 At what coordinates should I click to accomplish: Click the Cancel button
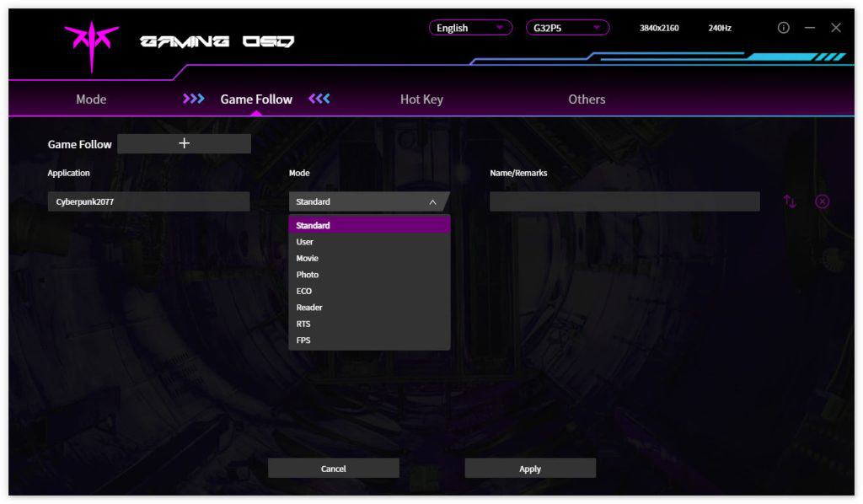334,469
